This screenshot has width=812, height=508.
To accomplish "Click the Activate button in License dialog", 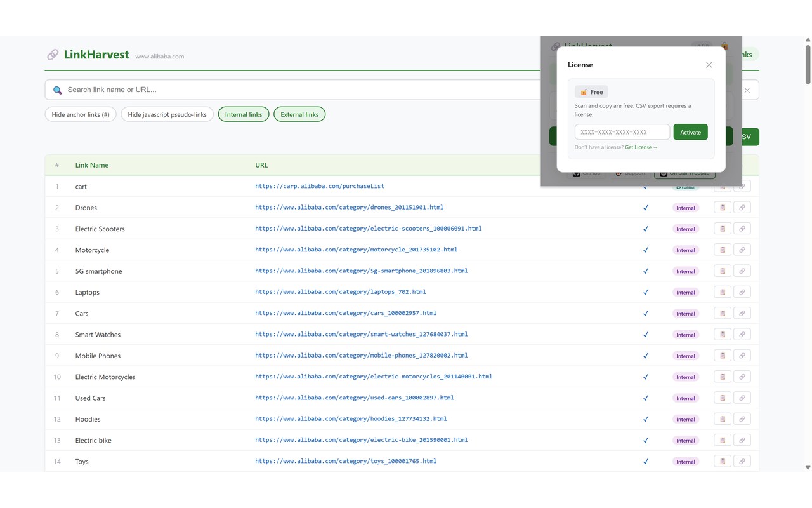I will click(691, 132).
